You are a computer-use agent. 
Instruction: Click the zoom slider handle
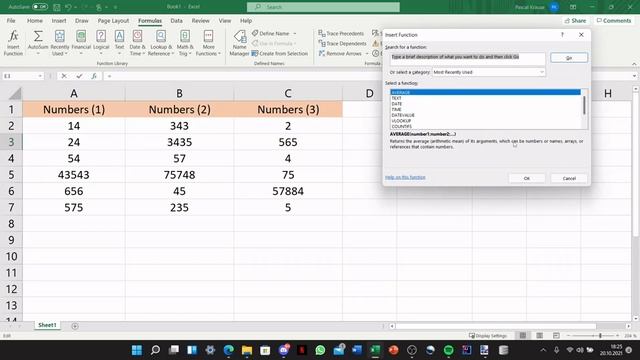pos(600,336)
